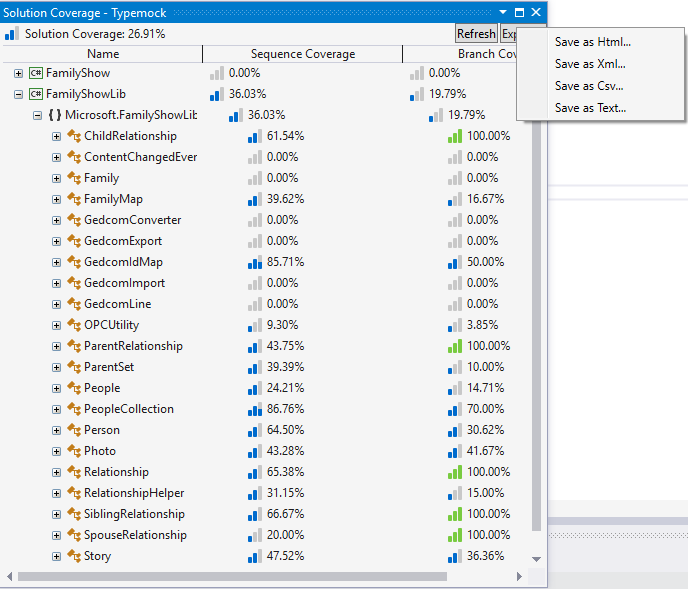Viewport: 688px width, 589px height.
Task: Expand the ChildRelationship class
Action: click(57, 136)
